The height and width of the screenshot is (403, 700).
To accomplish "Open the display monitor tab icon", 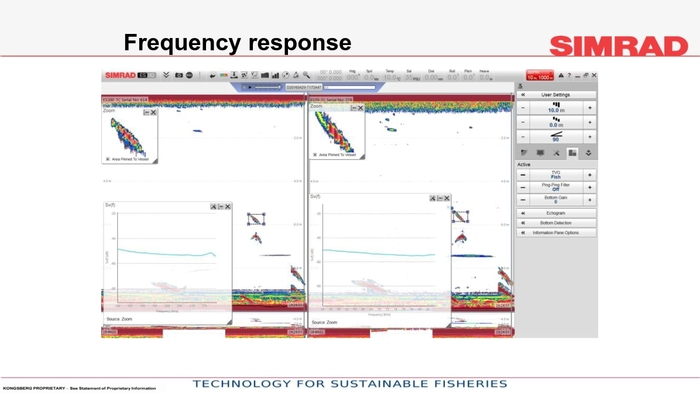I will [x=540, y=153].
